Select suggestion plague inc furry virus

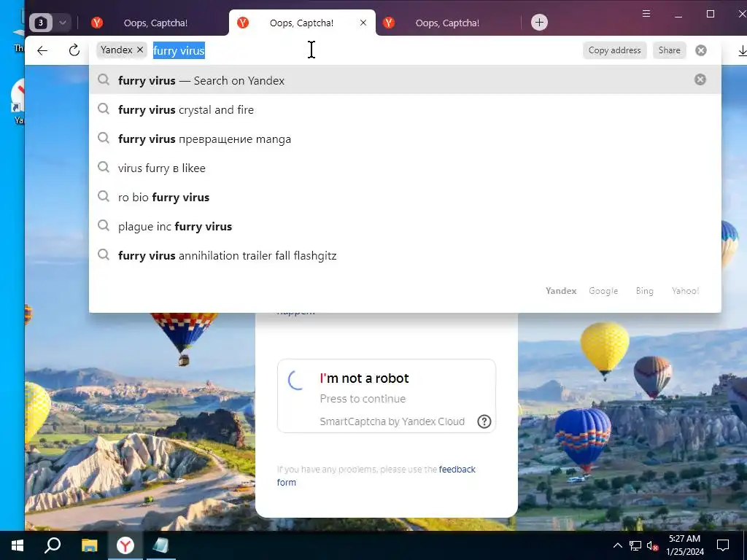(405, 226)
